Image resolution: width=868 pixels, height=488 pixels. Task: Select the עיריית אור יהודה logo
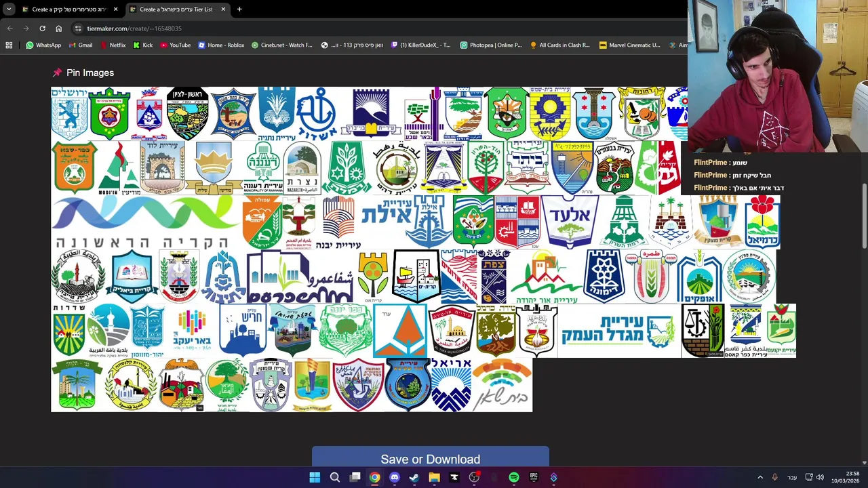click(546, 277)
